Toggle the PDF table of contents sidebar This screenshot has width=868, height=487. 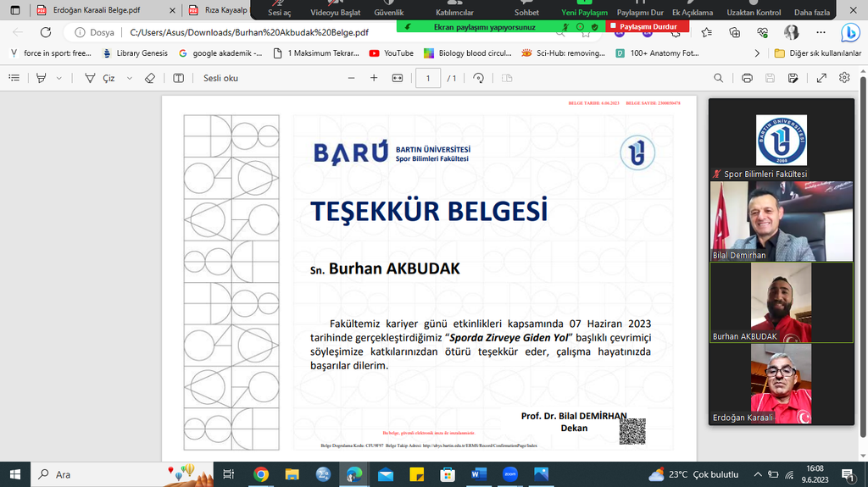click(14, 78)
